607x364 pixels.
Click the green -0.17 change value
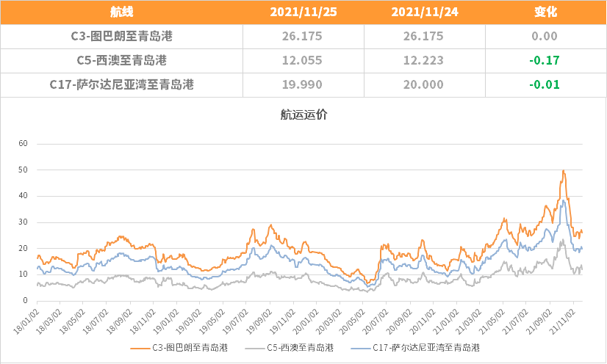point(545,60)
